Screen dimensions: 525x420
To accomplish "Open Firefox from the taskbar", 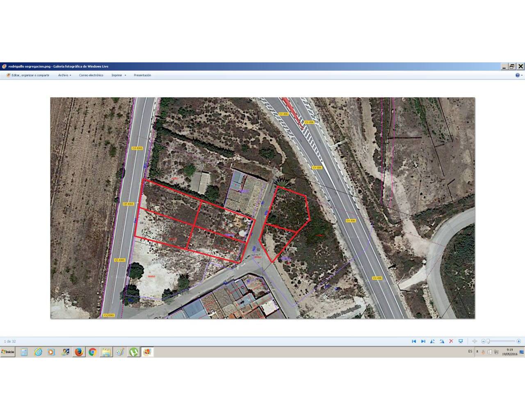I will [79, 352].
